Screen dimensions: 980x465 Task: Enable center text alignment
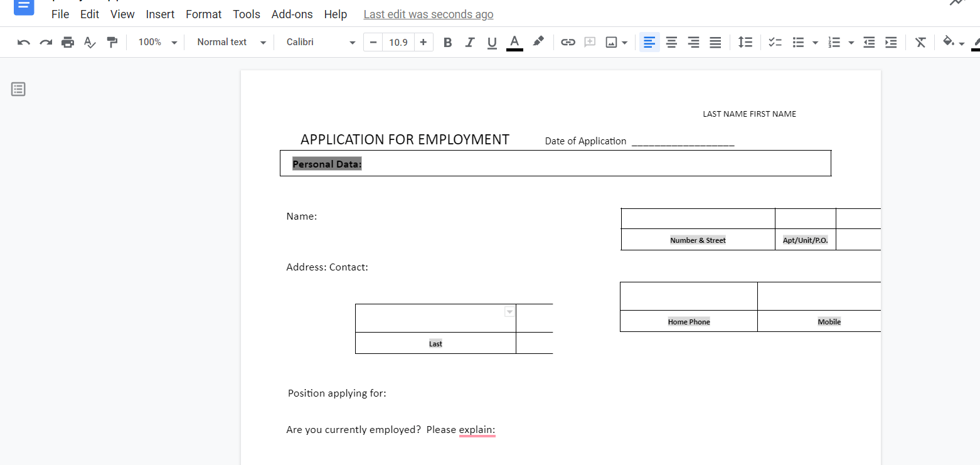[671, 42]
